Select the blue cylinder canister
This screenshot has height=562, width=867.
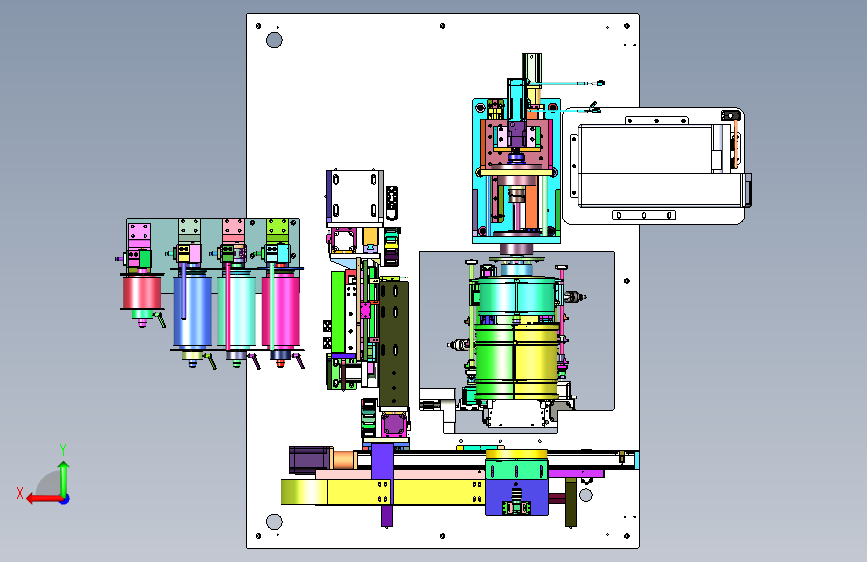click(192, 311)
